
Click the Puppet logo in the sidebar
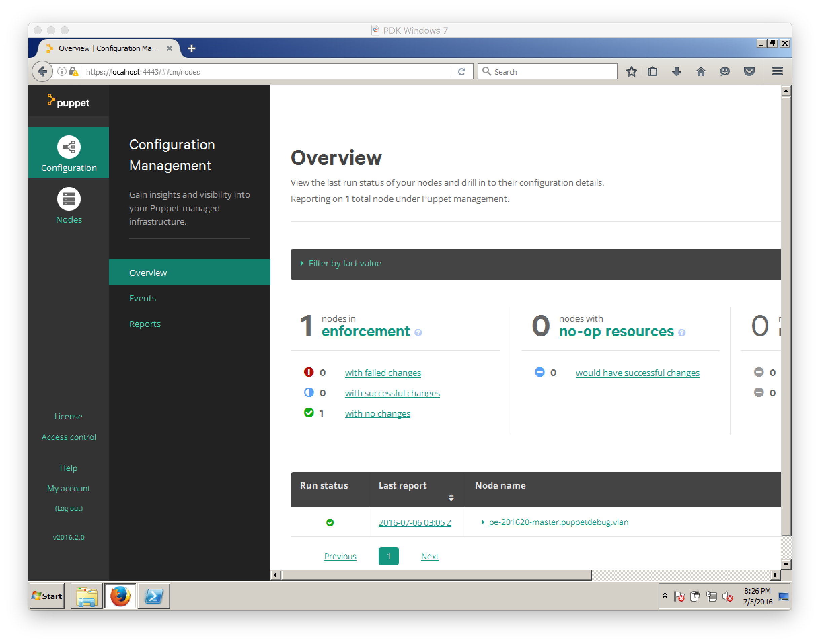coord(68,101)
